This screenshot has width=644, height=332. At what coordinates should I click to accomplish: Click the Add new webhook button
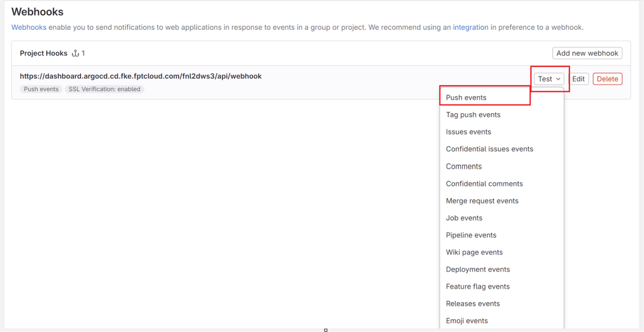[x=587, y=53]
